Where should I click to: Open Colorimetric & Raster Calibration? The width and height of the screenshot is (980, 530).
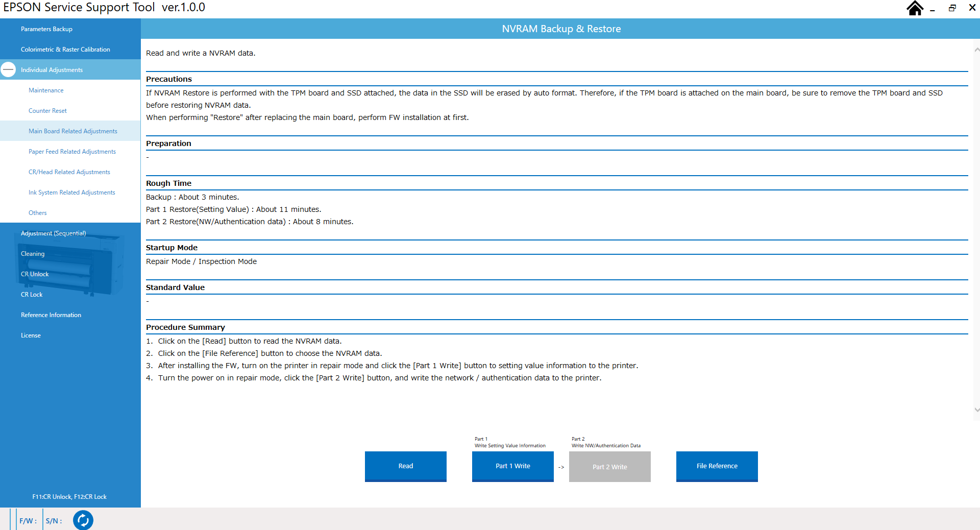click(x=70, y=50)
